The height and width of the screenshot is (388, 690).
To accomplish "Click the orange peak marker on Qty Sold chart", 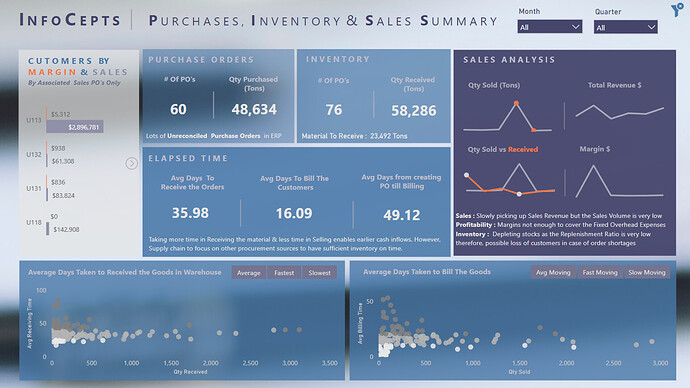I will (x=516, y=103).
